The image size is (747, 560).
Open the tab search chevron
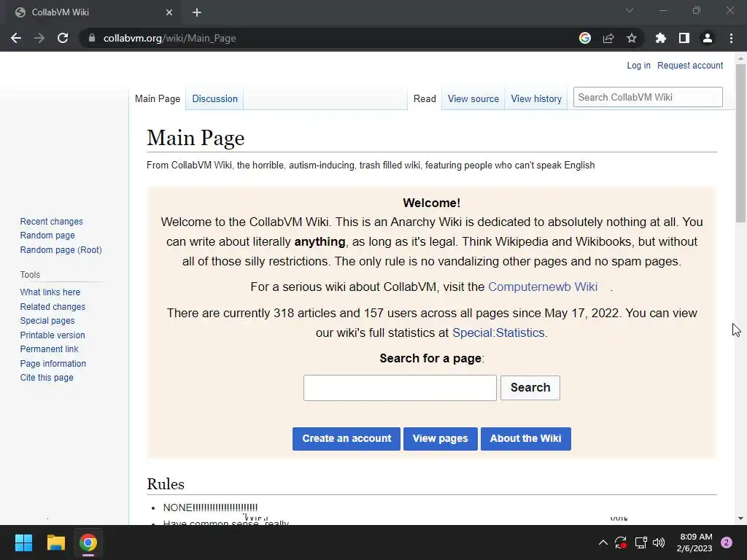pyautogui.click(x=630, y=10)
